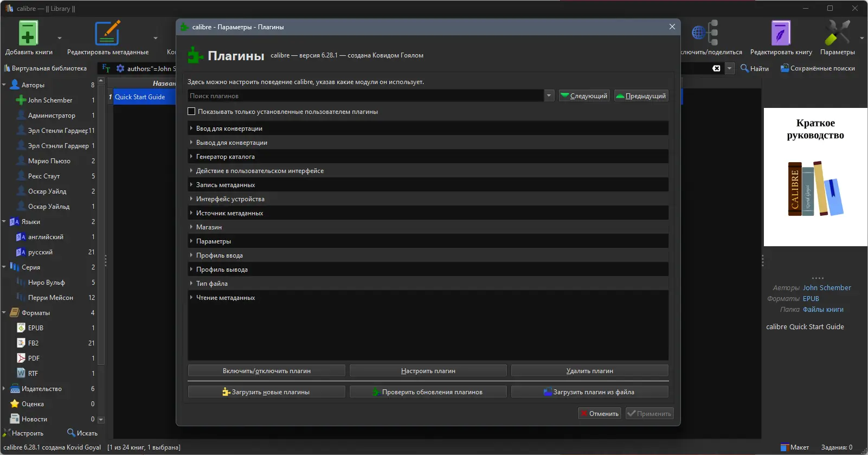Select the EPUB format in the tag browser

[36, 328]
